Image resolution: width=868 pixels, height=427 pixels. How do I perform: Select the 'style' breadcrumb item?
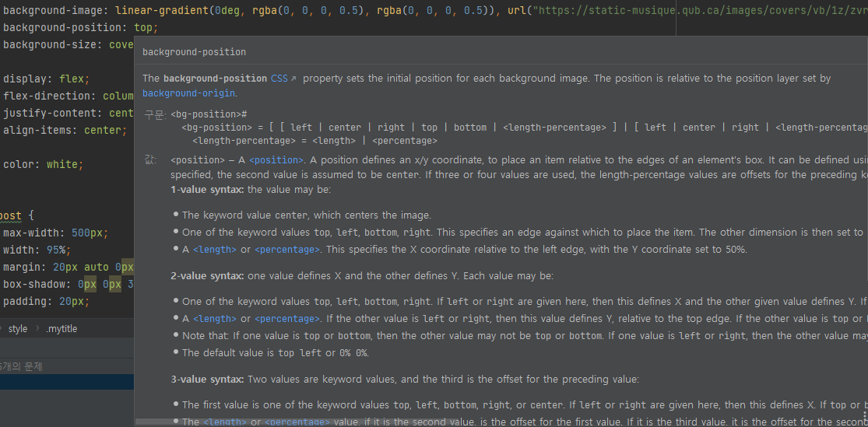tap(17, 328)
